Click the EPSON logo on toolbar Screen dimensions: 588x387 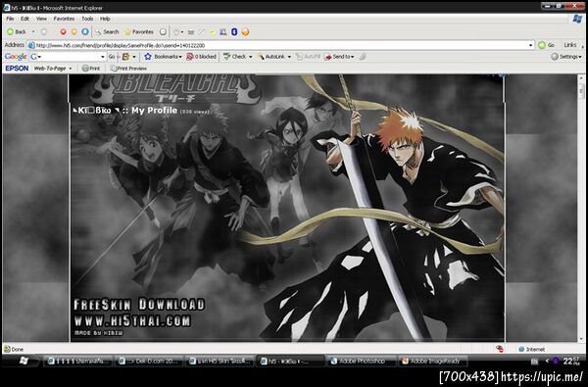tap(17, 69)
